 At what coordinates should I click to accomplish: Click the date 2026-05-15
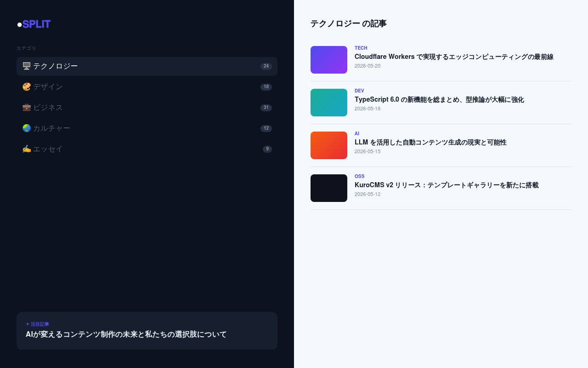point(367,151)
